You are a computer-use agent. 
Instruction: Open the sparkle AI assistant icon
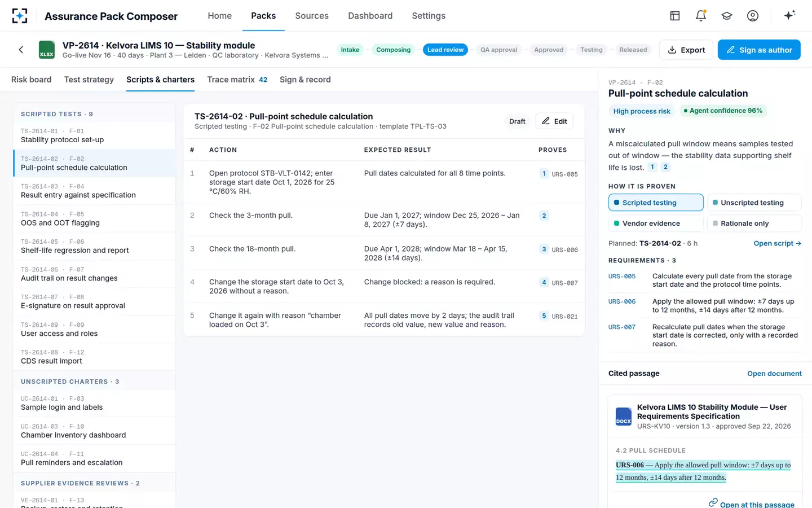pos(789,15)
